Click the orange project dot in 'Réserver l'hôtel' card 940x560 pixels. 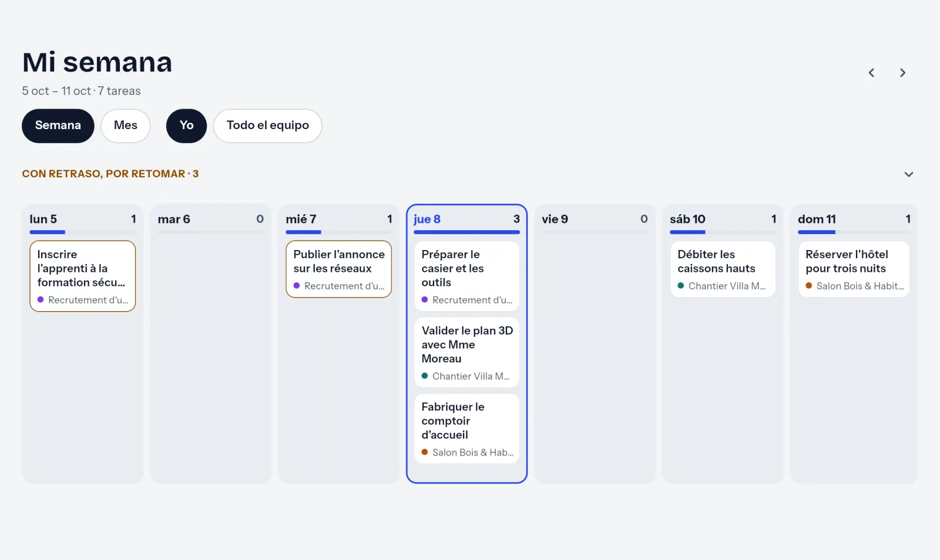809,286
